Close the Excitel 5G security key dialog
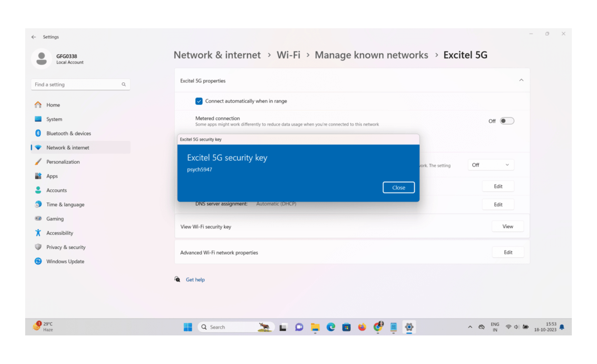The height and width of the screenshot is (364, 597). coord(398,187)
